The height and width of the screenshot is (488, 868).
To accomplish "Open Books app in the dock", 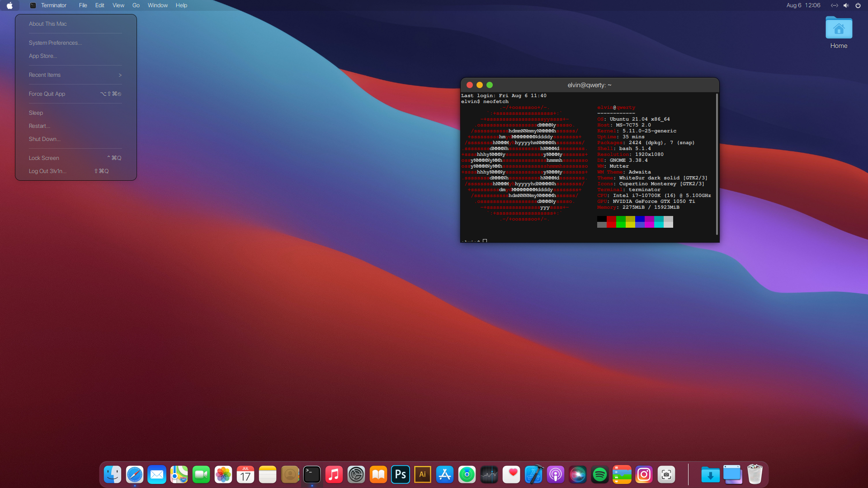I will coord(378,474).
